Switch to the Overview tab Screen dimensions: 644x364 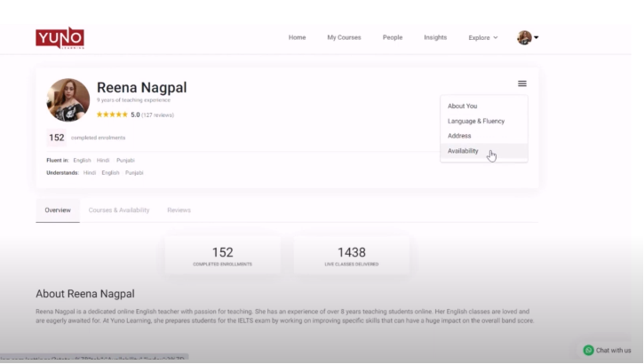[x=58, y=210]
